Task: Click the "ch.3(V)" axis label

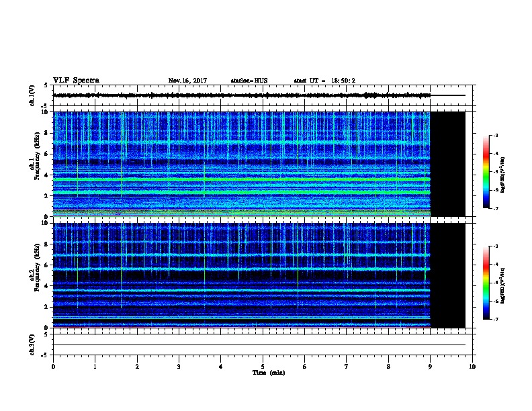Action: click(32, 345)
